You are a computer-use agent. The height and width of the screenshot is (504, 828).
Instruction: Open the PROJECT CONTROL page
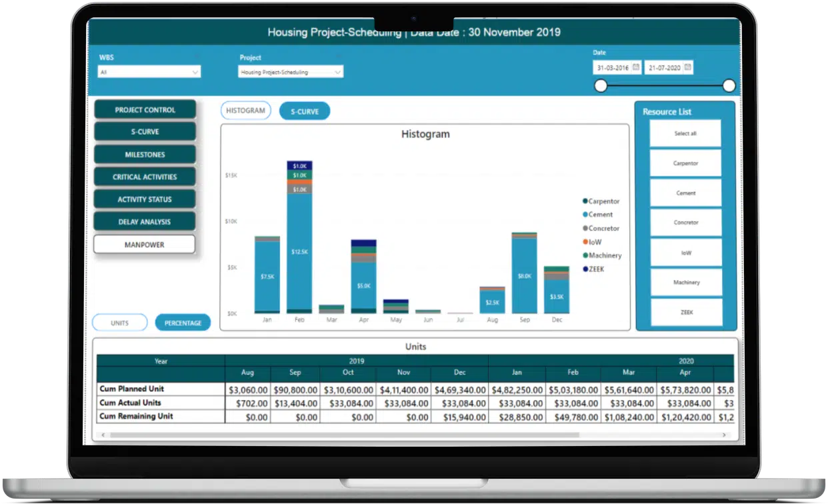click(145, 110)
